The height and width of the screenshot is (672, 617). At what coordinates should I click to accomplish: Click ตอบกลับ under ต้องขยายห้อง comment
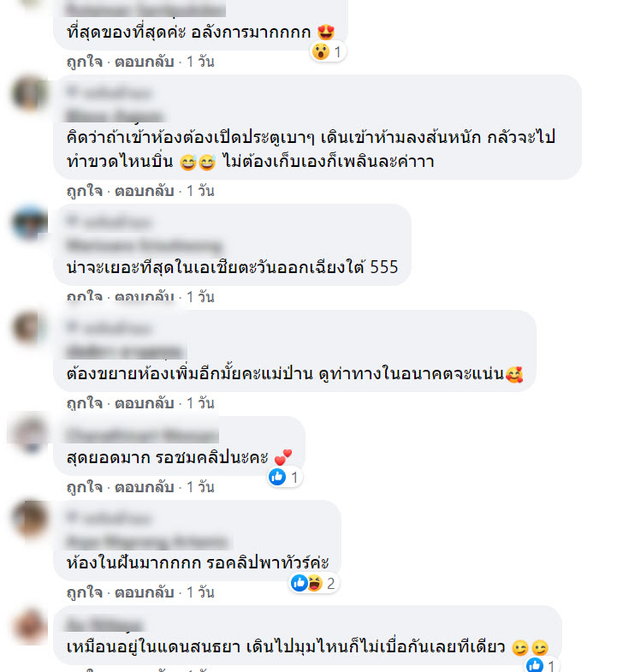coord(145,403)
